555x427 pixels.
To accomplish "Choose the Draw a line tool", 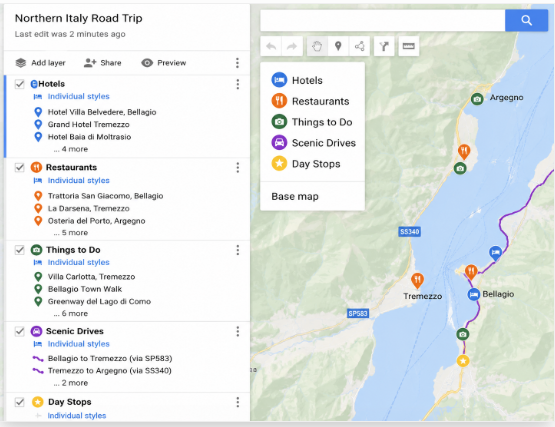I will 359,46.
